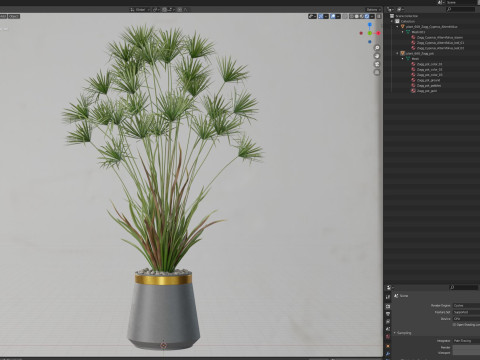
Task: Click the red X axis on navigation gizmo
Action: click(x=378, y=33)
